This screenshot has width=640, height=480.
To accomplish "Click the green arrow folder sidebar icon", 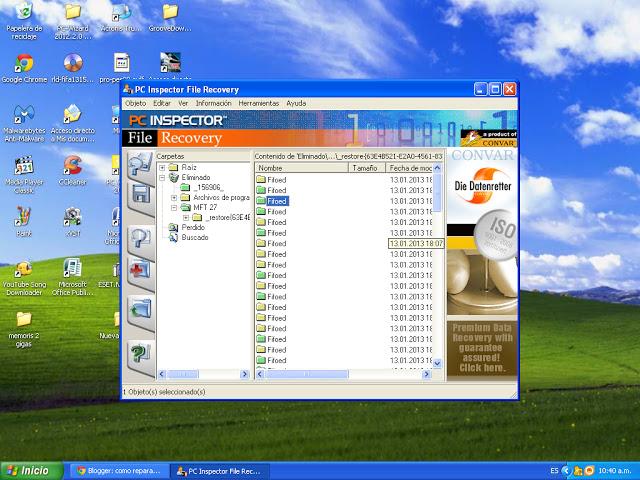I will click(x=139, y=311).
